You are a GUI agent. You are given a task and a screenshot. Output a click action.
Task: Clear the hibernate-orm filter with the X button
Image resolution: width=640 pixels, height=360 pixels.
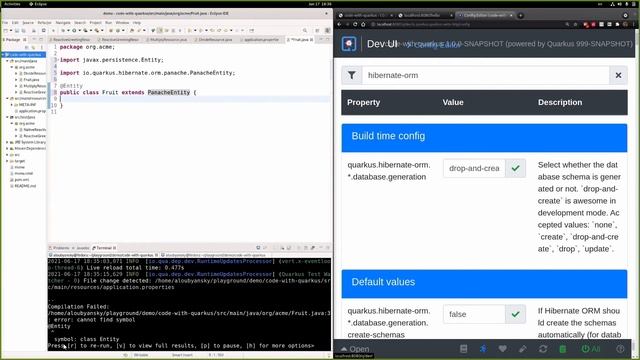(618, 75)
